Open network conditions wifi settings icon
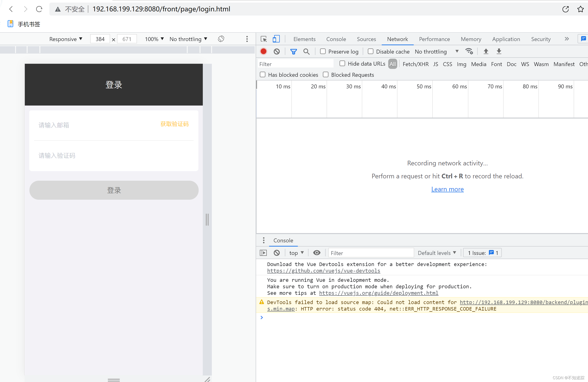The image size is (588, 382). [469, 51]
